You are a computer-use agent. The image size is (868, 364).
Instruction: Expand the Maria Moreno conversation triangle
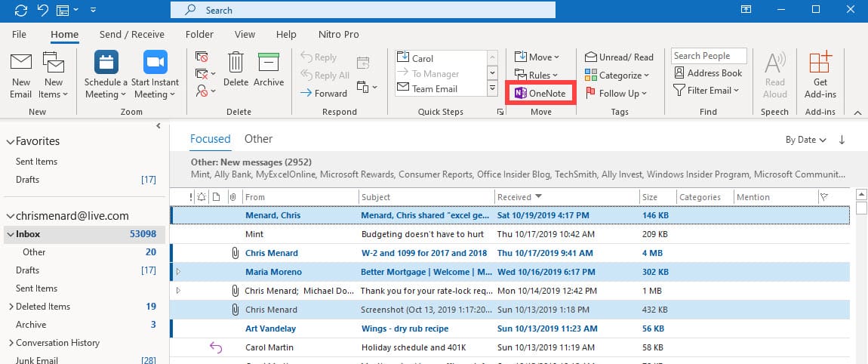tap(178, 271)
